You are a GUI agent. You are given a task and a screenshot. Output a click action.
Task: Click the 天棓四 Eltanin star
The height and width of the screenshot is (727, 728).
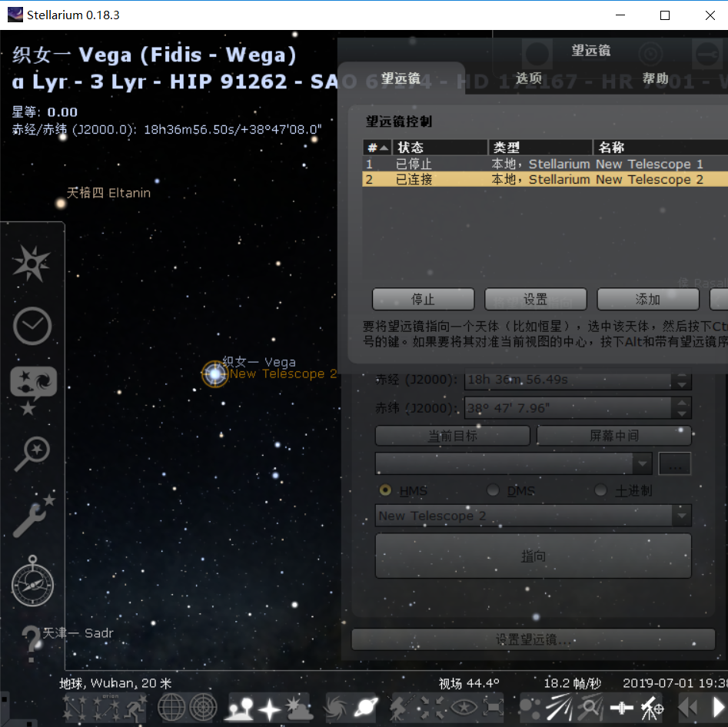pos(61,203)
